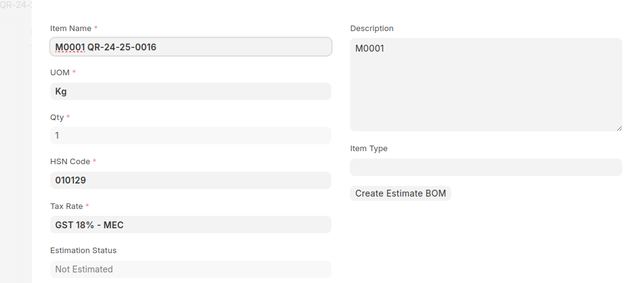Click the Description text area resize handle

[x=619, y=128]
